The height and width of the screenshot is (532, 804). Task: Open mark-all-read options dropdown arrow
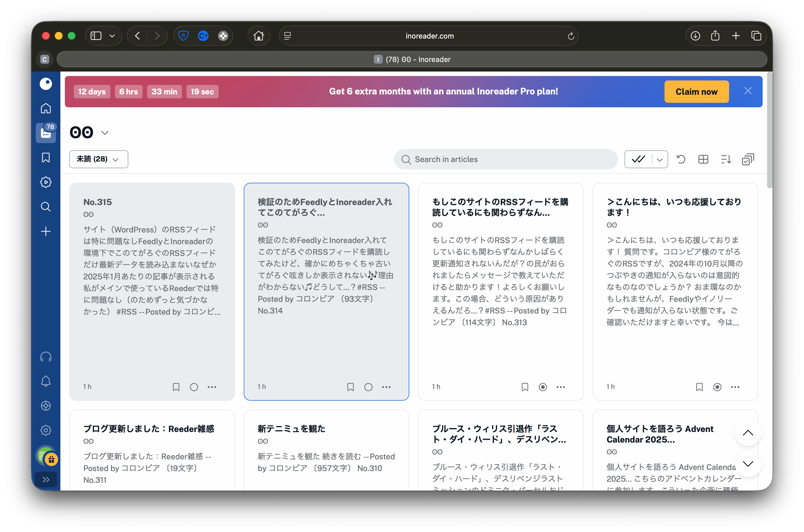tap(659, 160)
